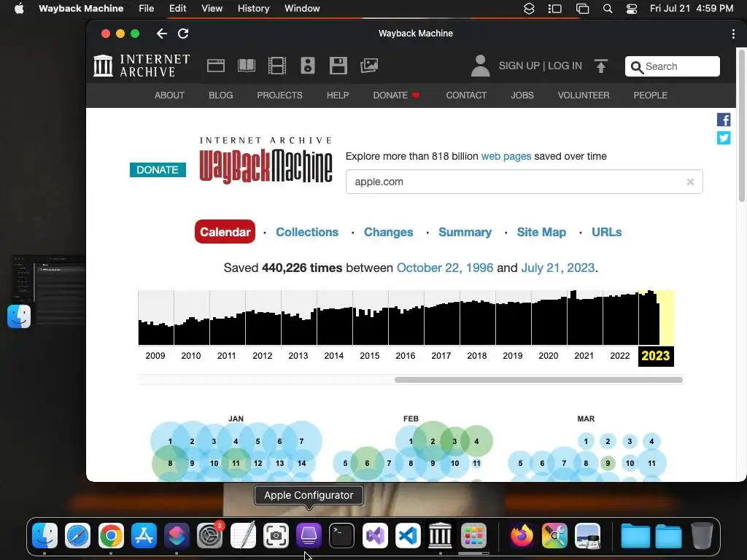Open Apple Configurator in the Dock
The width and height of the screenshot is (747, 560).
[x=309, y=536]
